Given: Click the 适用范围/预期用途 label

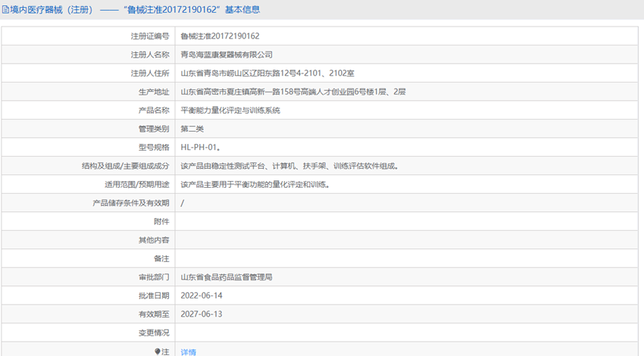Looking at the screenshot, I should click(x=137, y=184).
